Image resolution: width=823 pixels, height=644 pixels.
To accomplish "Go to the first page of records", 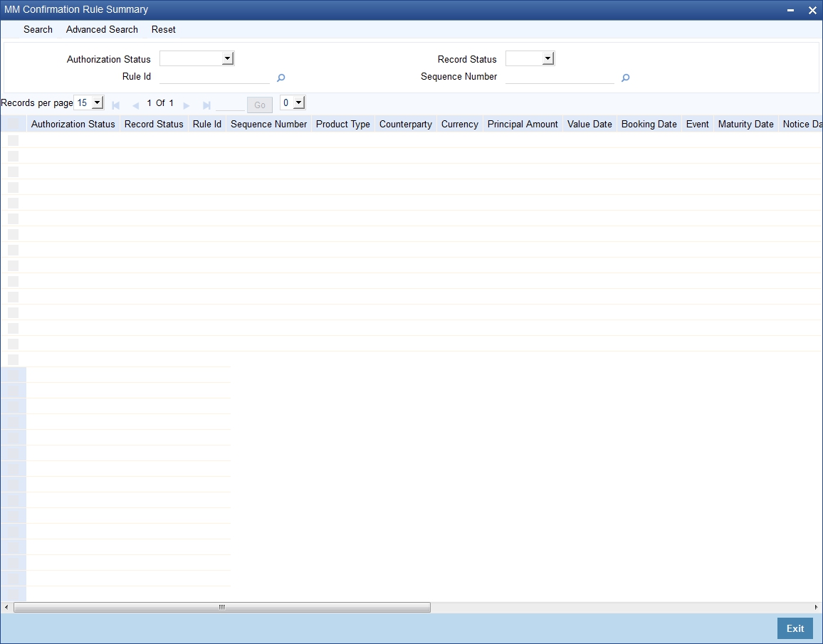I will tap(116, 105).
